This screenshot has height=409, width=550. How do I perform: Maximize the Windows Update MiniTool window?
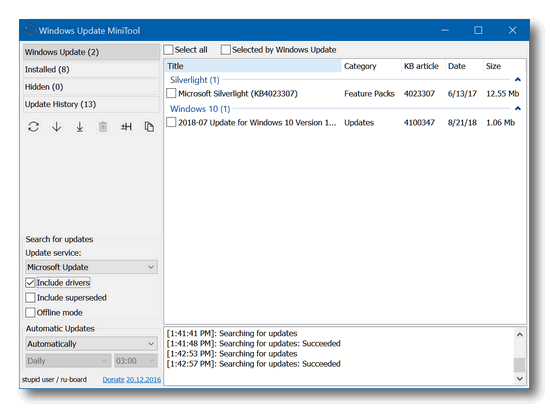478,30
